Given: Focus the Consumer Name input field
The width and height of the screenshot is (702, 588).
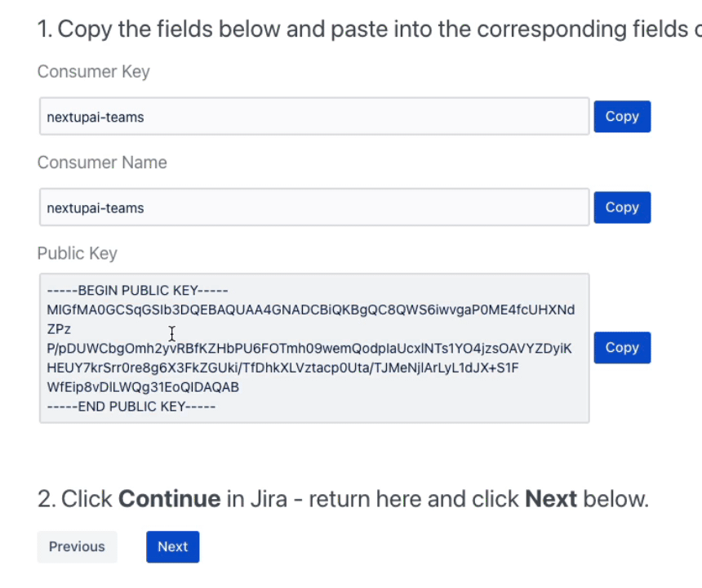Looking at the screenshot, I should click(314, 207).
